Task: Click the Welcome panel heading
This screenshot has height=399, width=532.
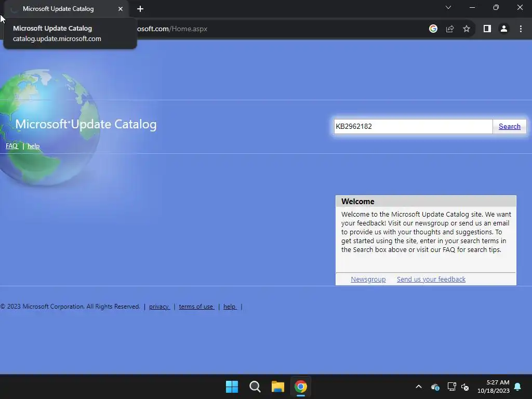Action: [x=358, y=202]
